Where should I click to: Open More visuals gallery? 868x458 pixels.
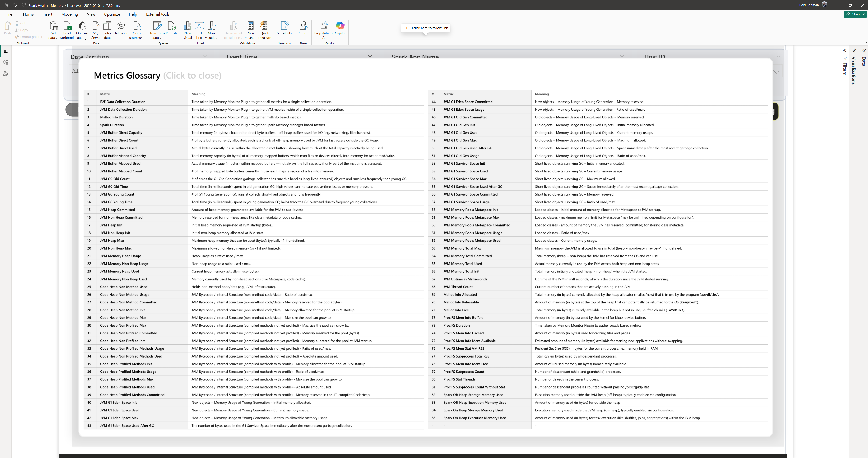tap(212, 30)
